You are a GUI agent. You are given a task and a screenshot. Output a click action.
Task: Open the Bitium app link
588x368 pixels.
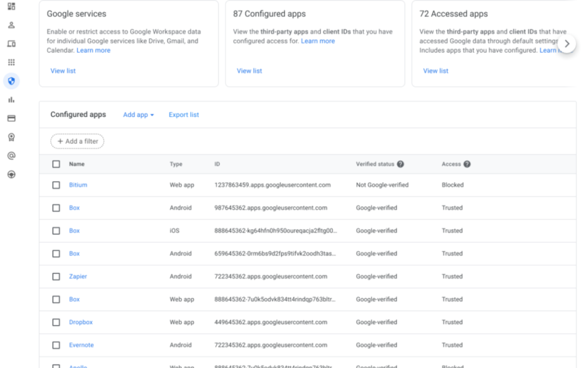(x=78, y=185)
